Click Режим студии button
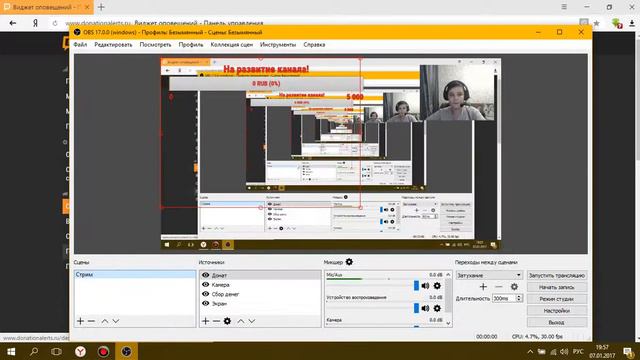The height and width of the screenshot is (360, 640). point(557,299)
